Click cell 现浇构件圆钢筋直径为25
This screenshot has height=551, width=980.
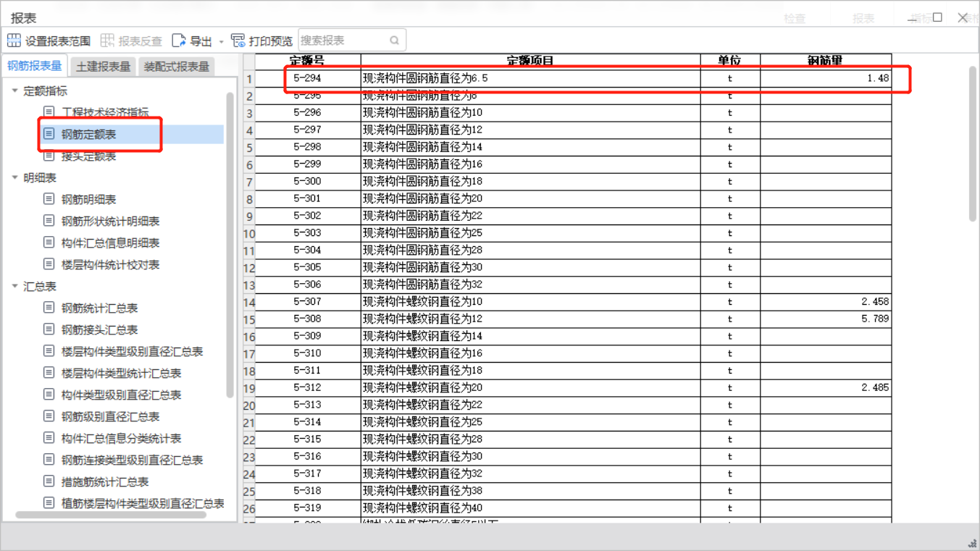[530, 232]
